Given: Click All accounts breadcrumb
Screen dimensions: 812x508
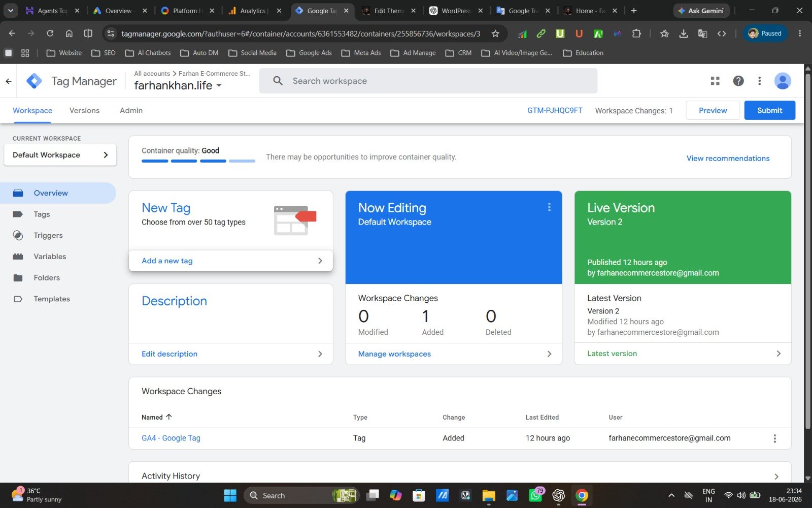Looking at the screenshot, I should pos(152,74).
